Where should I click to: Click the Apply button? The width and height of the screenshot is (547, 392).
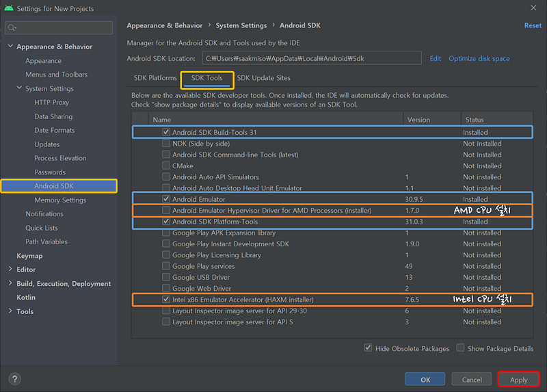click(x=519, y=380)
